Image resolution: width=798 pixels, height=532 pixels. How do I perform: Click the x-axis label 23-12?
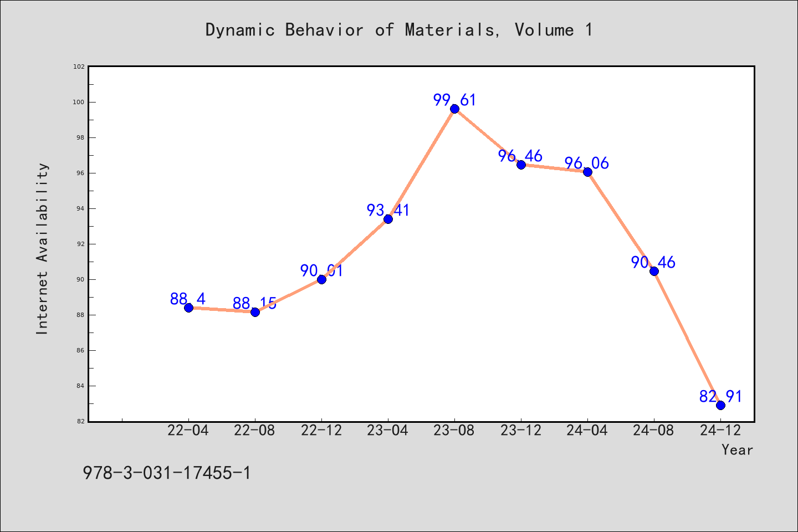tap(521, 431)
